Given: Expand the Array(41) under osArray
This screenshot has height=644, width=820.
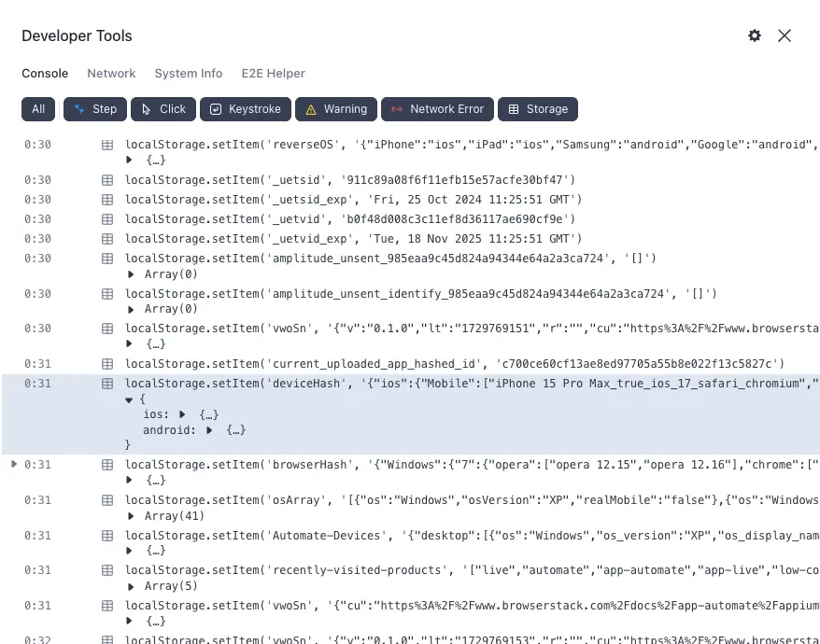Looking at the screenshot, I should (130, 516).
